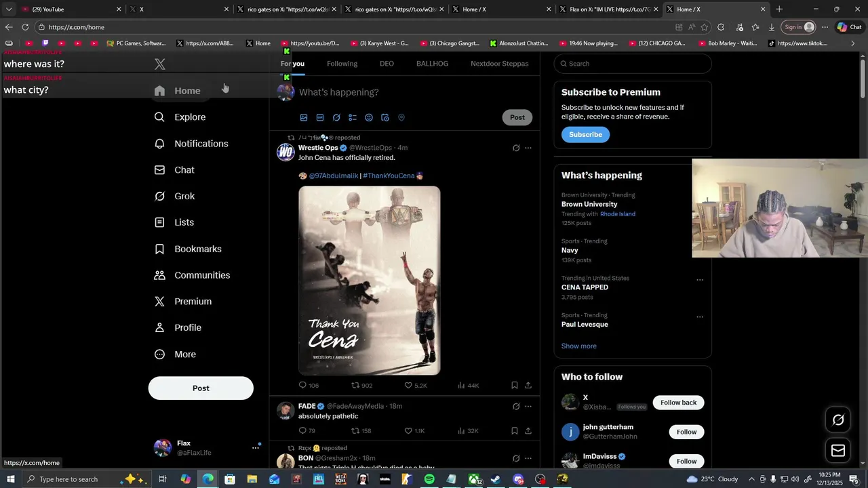The image size is (868, 488).
Task: Click Grok icon on Wrestle Ops post
Action: [x=516, y=148]
